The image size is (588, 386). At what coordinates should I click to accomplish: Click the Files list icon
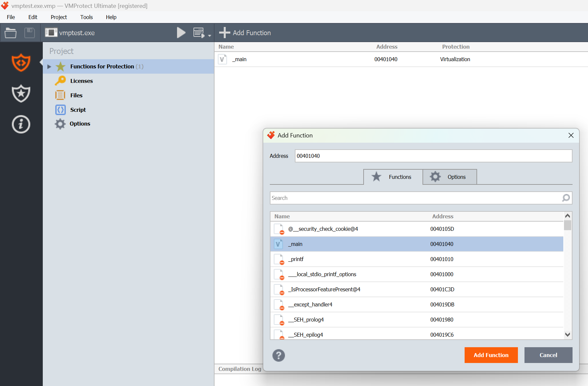(60, 95)
